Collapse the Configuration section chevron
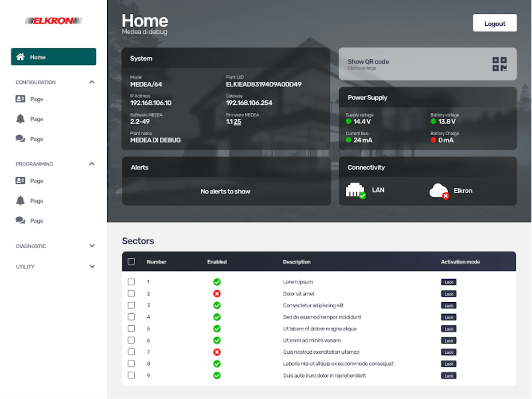This screenshot has width=532, height=399. pyautogui.click(x=92, y=82)
